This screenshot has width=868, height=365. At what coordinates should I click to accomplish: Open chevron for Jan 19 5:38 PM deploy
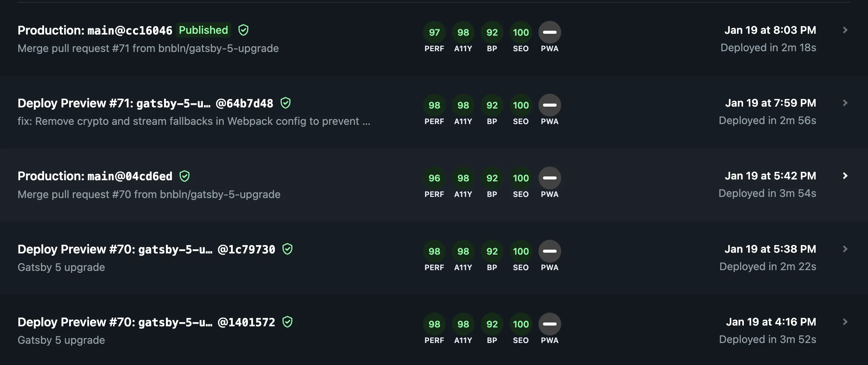845,249
